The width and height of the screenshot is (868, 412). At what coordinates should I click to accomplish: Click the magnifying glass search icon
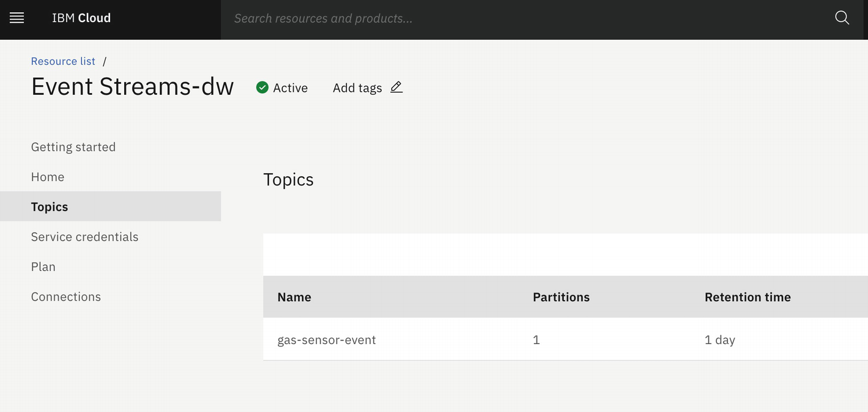[842, 18]
